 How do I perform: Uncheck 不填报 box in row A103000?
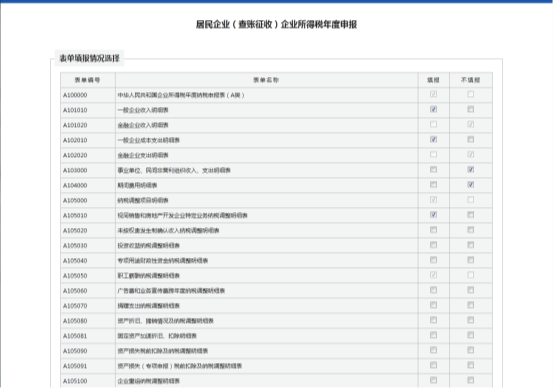(470, 170)
